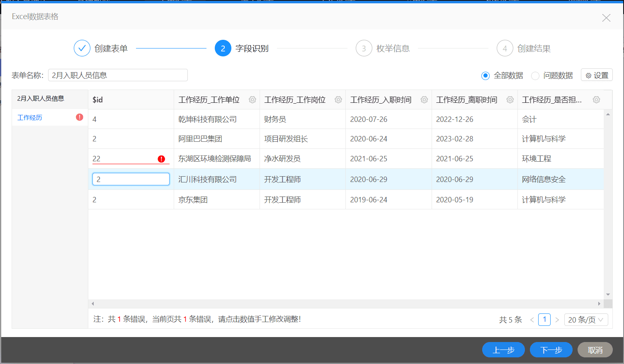Select the 问题数据 radio button

click(x=535, y=75)
